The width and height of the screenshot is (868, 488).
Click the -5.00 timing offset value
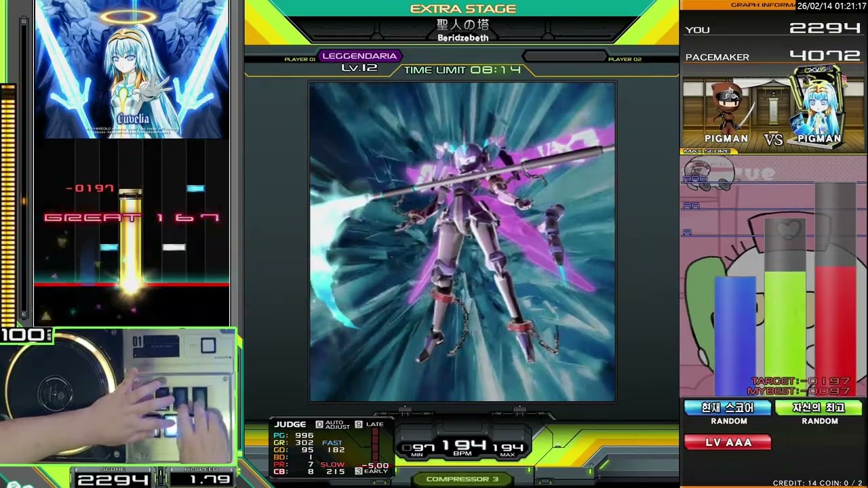click(x=374, y=466)
